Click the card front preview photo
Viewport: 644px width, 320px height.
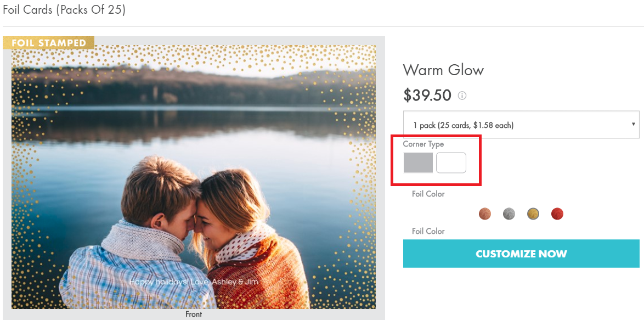194,176
